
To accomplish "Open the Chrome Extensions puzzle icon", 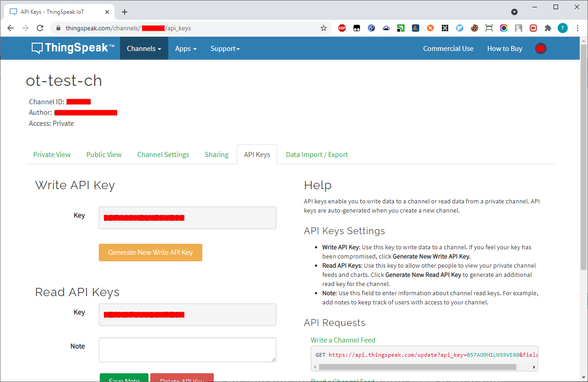I will click(548, 28).
